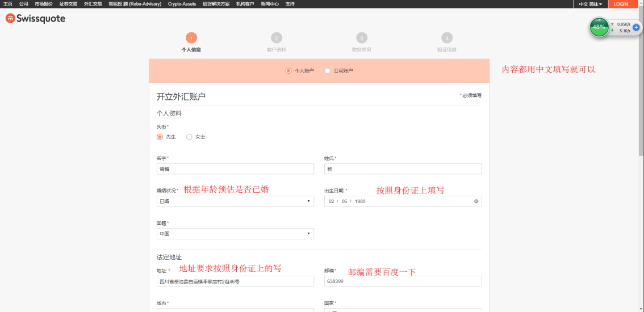The image size is (644, 312).
Task: Click step 3 financial status circle
Action: click(362, 38)
